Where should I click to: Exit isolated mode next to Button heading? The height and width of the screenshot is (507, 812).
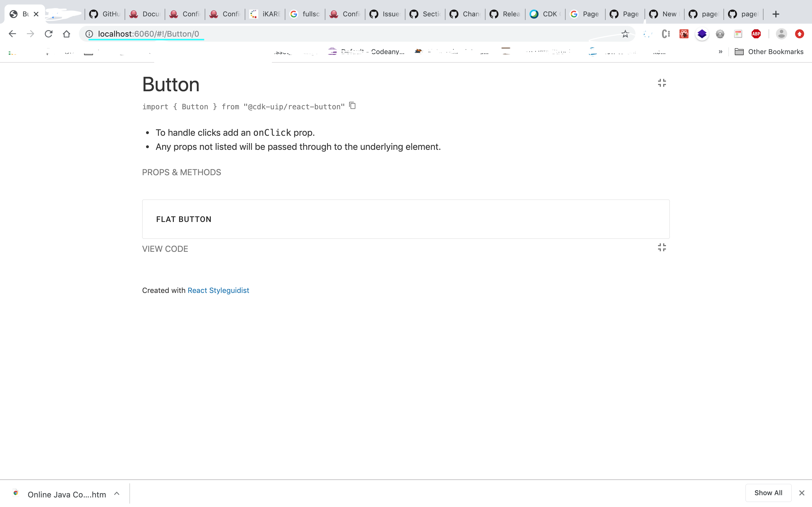tap(662, 83)
